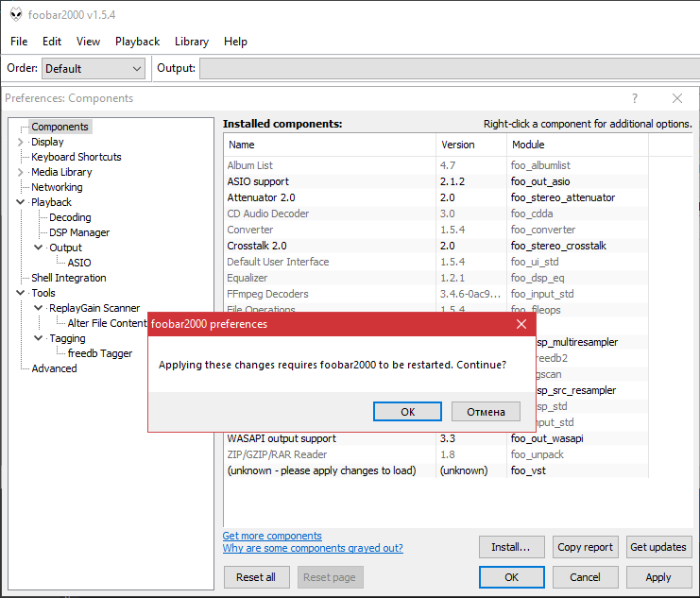Open the Advanced preferences page
Screen dimensions: 700x598
[54, 368]
